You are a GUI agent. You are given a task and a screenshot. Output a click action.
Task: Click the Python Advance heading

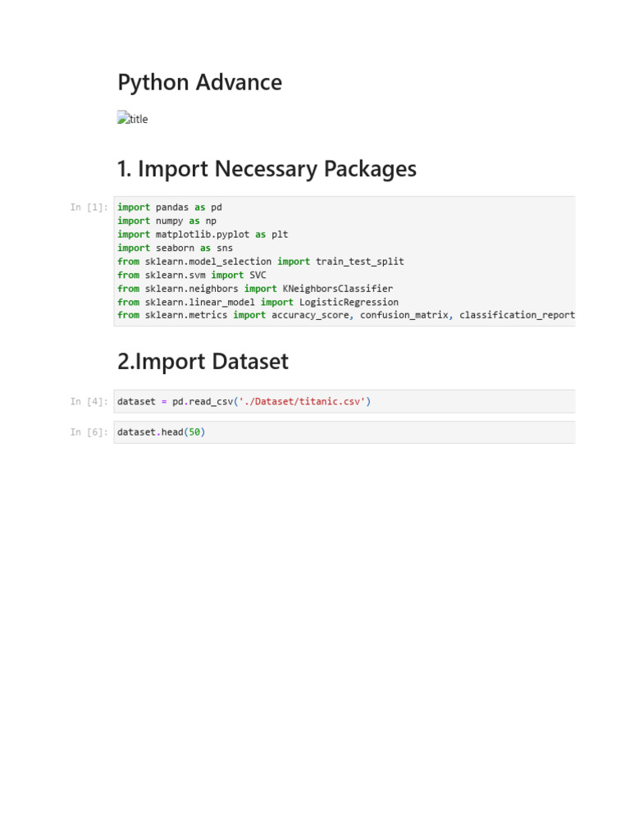[199, 82]
